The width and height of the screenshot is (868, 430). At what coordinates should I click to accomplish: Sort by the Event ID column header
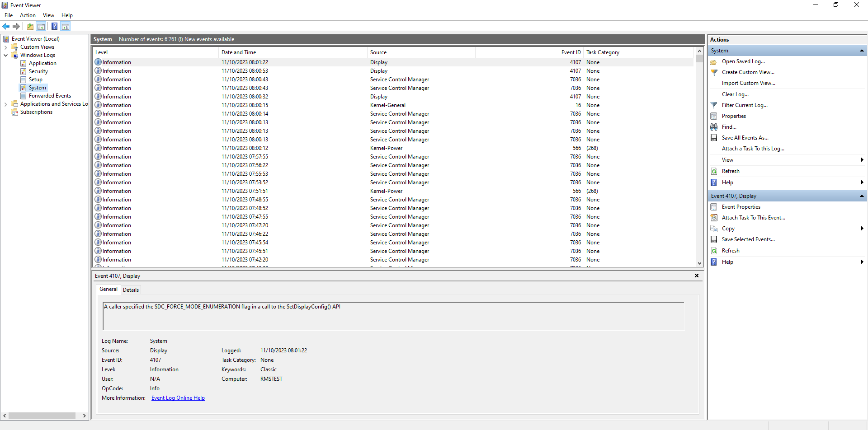click(529, 52)
